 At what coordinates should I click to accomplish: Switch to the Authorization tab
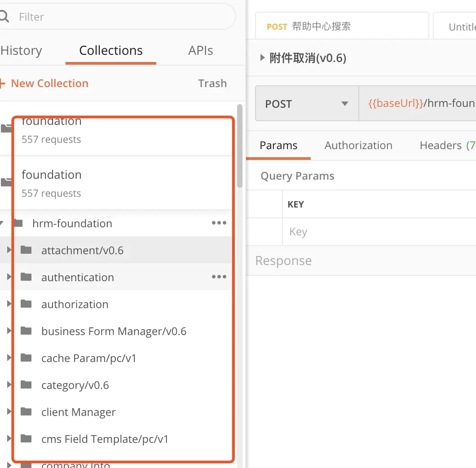coord(358,145)
